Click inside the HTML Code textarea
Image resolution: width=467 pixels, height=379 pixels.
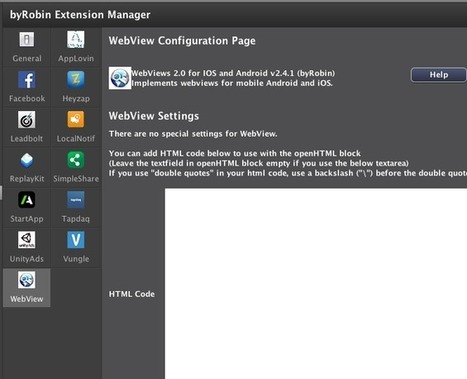tap(316, 283)
